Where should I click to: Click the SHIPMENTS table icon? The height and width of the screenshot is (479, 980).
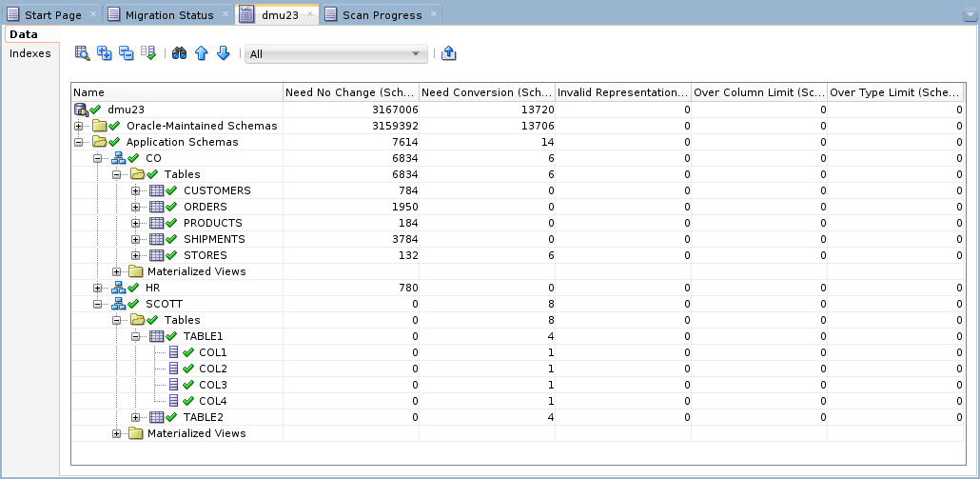point(156,240)
